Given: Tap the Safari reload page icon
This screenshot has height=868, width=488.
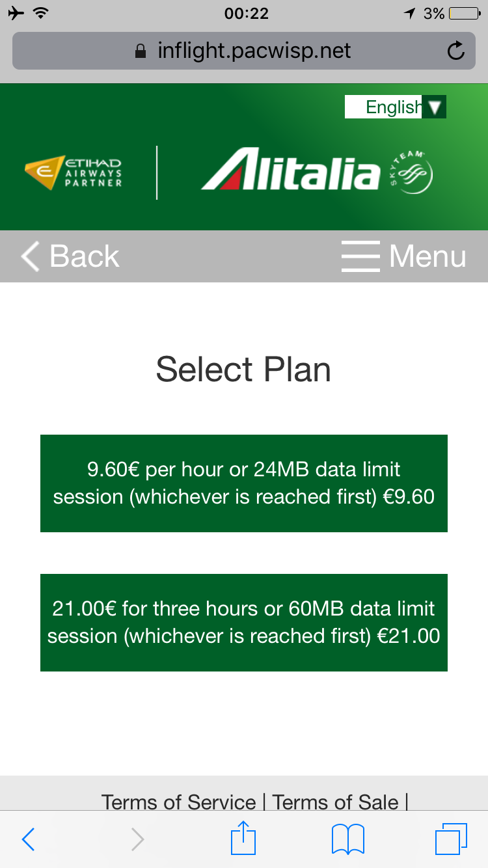Looking at the screenshot, I should [456, 51].
